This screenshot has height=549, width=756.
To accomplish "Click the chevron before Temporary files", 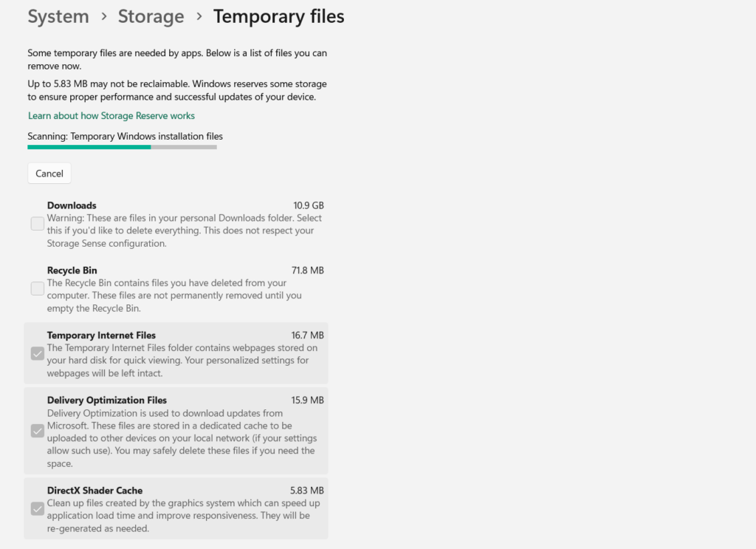I will pyautogui.click(x=199, y=17).
